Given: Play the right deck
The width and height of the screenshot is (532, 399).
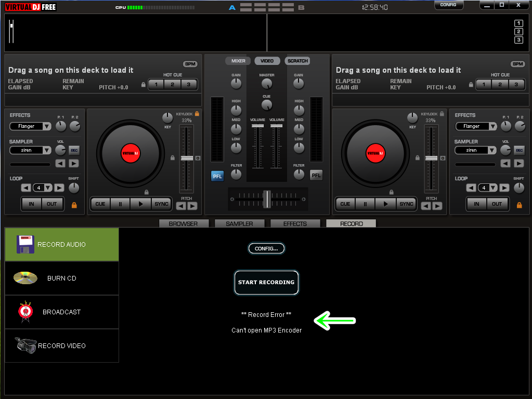Looking at the screenshot, I should click(385, 204).
